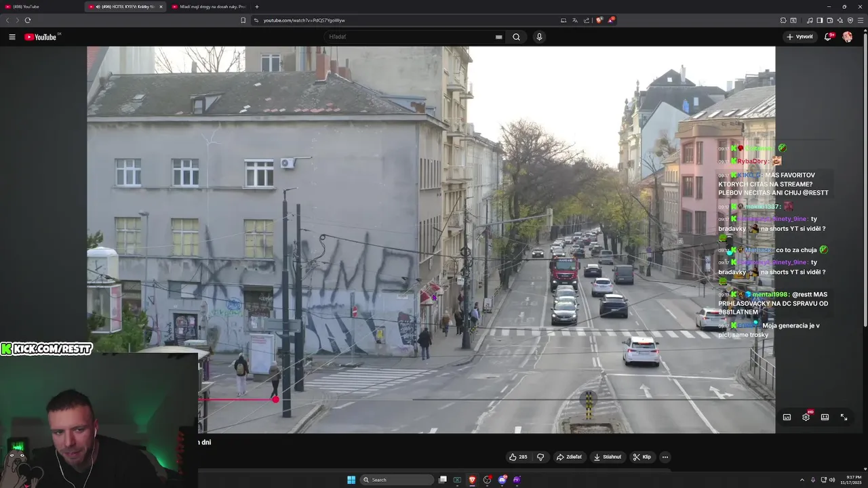Open the Windows Start menu
This screenshot has width=868, height=488.
351,480
